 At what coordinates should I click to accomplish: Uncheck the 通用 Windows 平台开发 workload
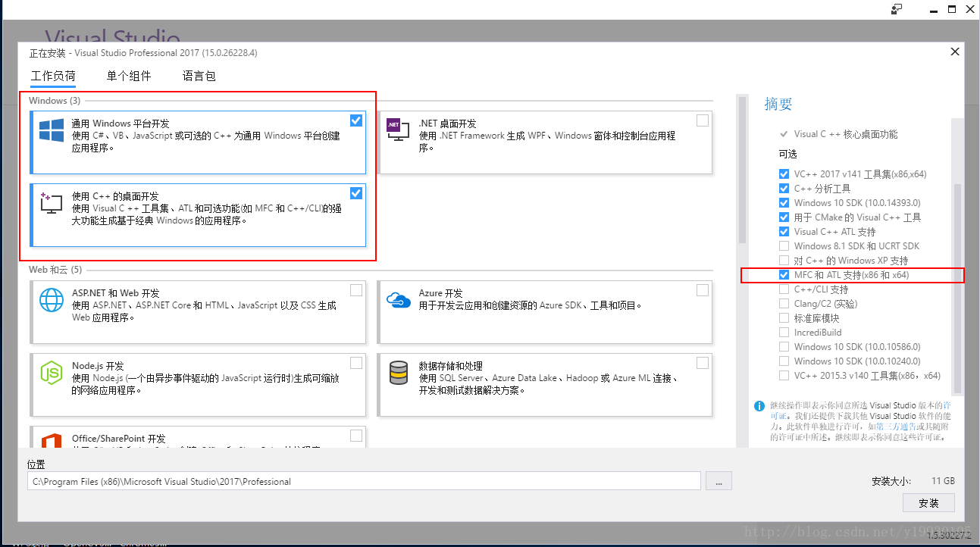(x=356, y=120)
